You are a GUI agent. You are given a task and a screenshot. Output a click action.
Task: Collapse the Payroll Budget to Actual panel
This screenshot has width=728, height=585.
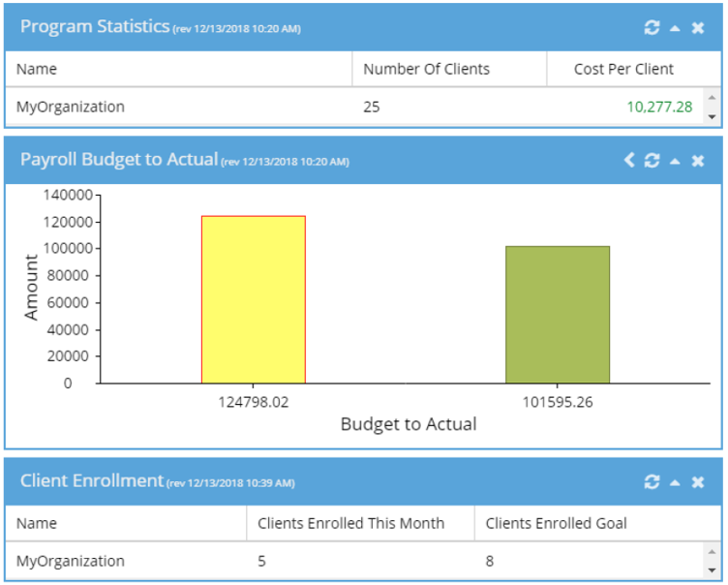click(675, 161)
